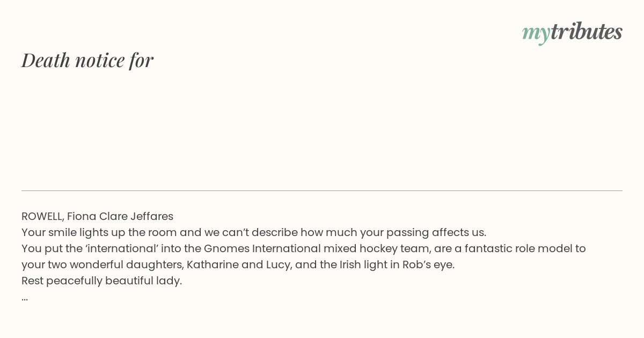Click the green 'my' in the logo
Screen dimensions: 644x338
[536, 35]
